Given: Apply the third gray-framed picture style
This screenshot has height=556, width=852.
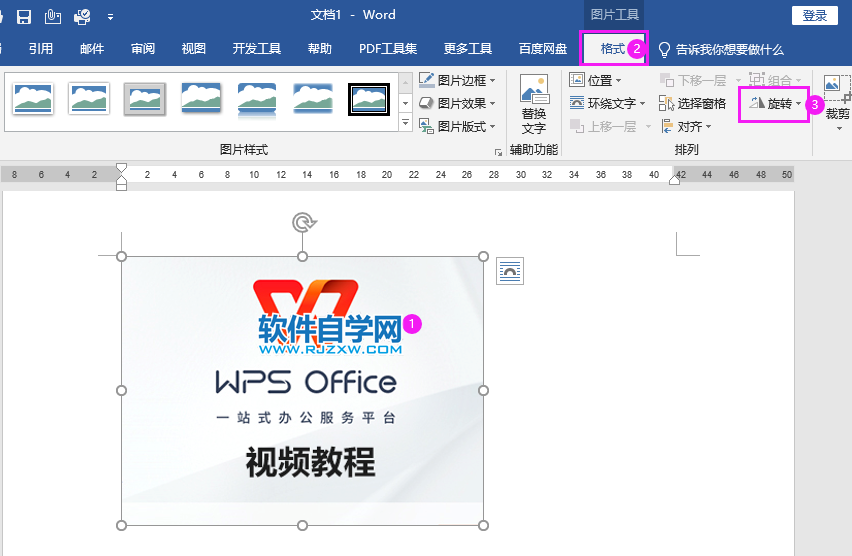Looking at the screenshot, I should (145, 99).
